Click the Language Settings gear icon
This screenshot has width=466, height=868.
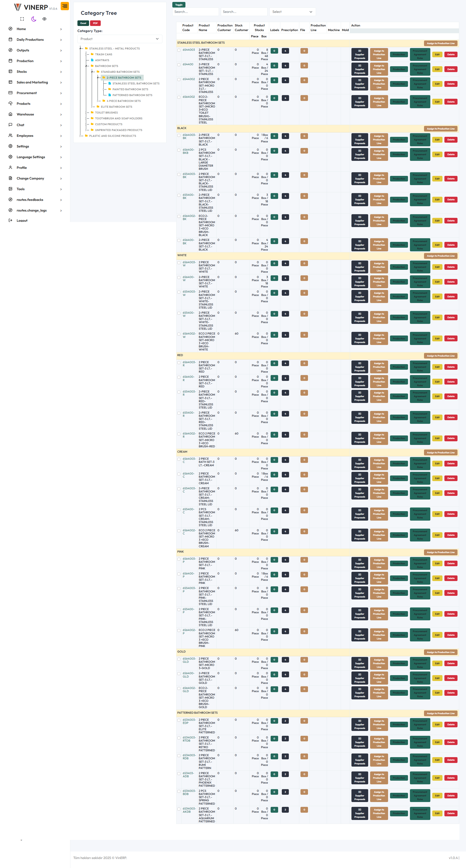(10, 157)
